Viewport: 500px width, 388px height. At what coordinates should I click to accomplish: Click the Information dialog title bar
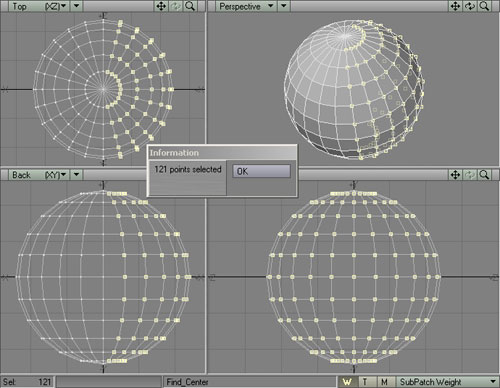click(222, 153)
